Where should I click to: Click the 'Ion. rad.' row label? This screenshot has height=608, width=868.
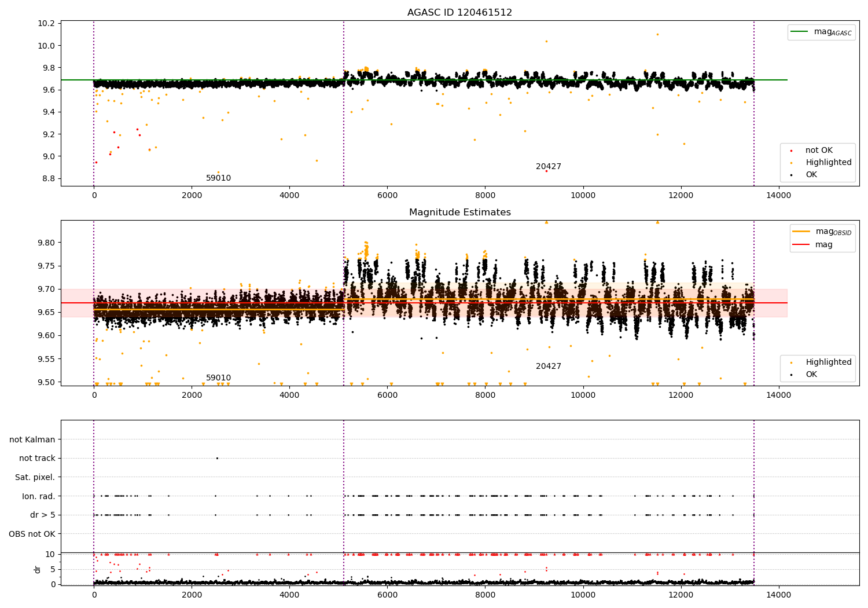pyautogui.click(x=39, y=497)
